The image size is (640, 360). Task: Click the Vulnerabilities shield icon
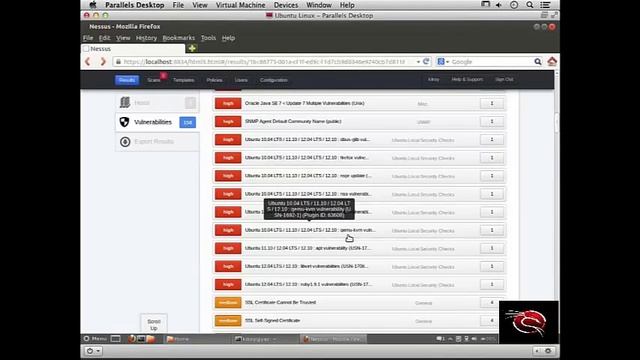point(124,122)
